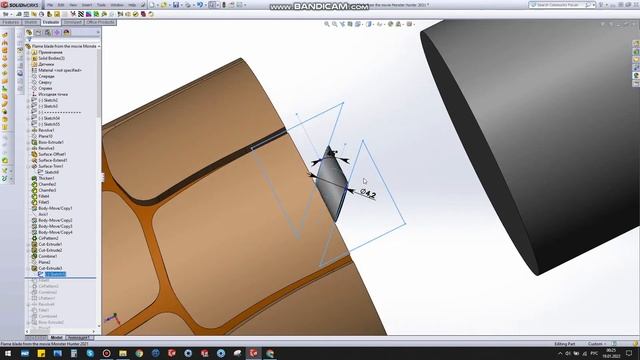The width and height of the screenshot is (640, 360).
Task: Click the Section View icon
Action: (350, 24)
